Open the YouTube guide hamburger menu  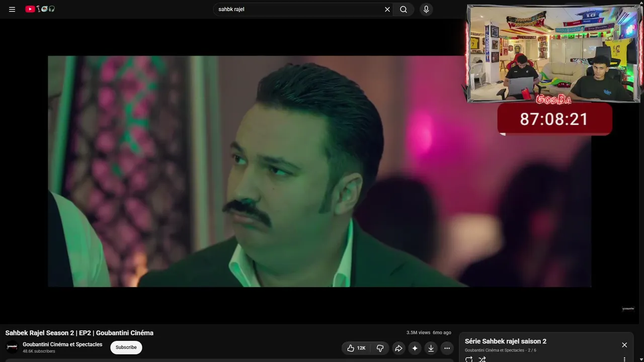tap(12, 9)
